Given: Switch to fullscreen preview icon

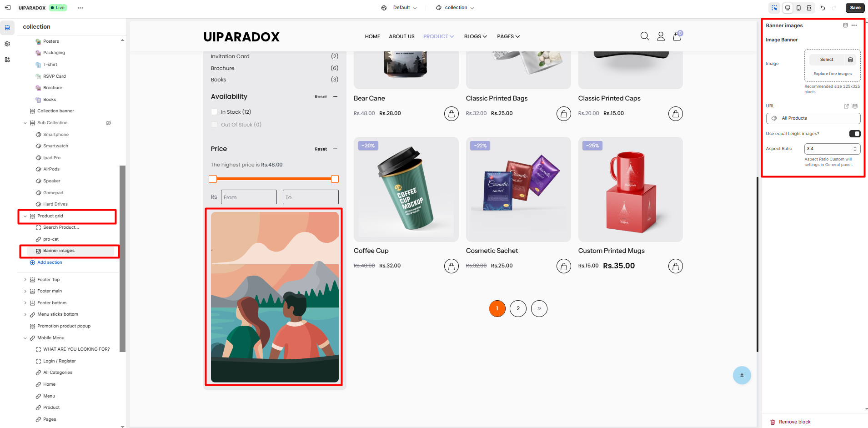Looking at the screenshot, I should pyautogui.click(x=809, y=8).
